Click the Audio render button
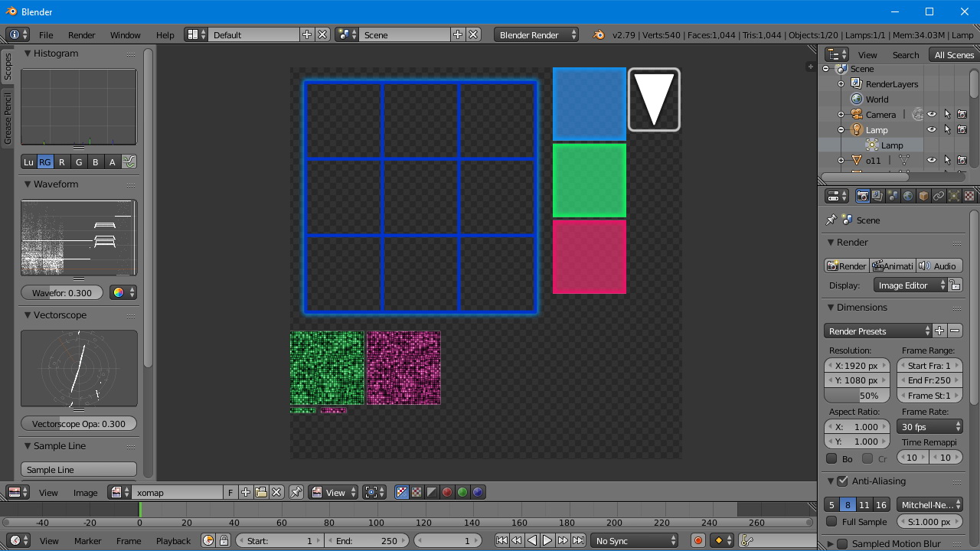The image size is (980, 551). pyautogui.click(x=939, y=266)
